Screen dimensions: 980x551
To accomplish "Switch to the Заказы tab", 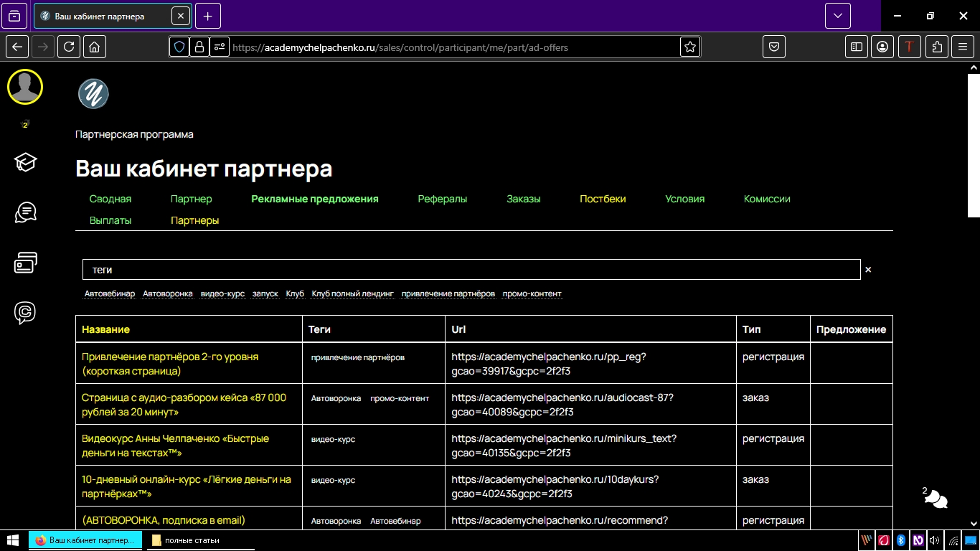I will tap(524, 199).
